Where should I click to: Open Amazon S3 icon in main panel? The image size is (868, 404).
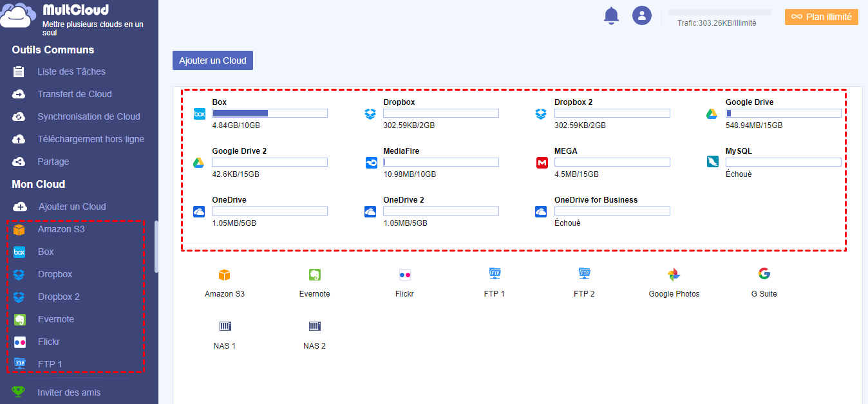pos(224,275)
